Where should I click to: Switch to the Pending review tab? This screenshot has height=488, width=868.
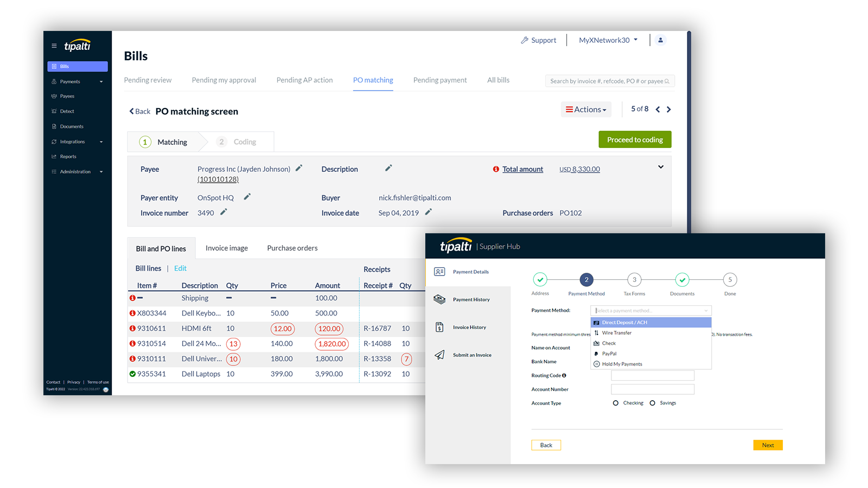148,80
